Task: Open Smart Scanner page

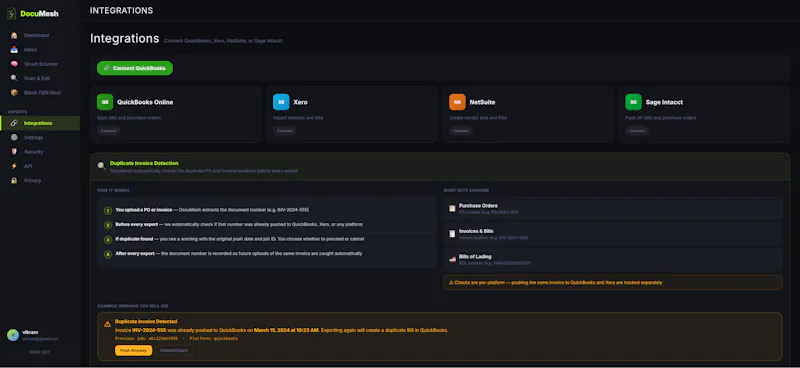Action: 40,64
